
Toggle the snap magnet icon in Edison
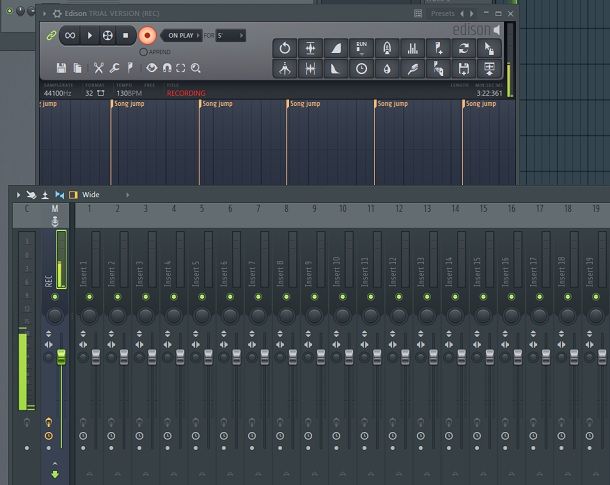click(167, 68)
